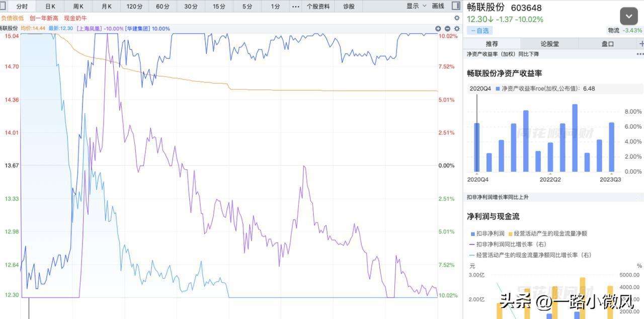Screen dimensions: 644x319
Task: Open the 诊股 tab
Action: tap(349, 7)
